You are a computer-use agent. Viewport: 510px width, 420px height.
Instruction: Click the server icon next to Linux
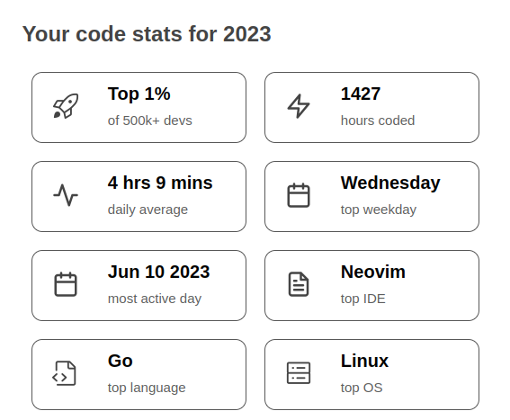[299, 373]
